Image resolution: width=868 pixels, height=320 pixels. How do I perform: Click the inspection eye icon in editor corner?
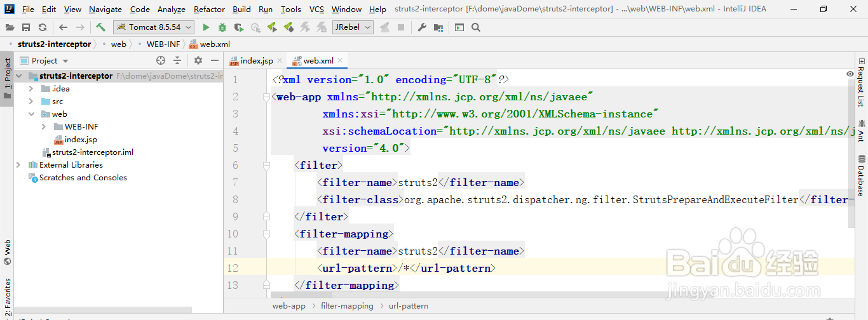pos(850,74)
